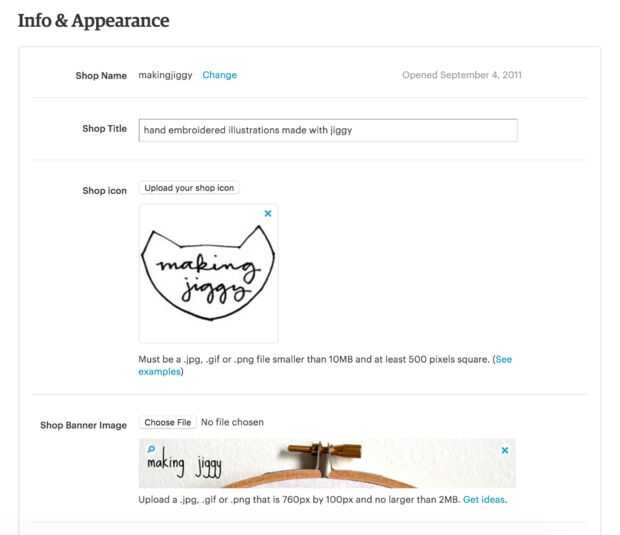Click the Shop icon label
Screen dimensions: 620x535
[104, 191]
